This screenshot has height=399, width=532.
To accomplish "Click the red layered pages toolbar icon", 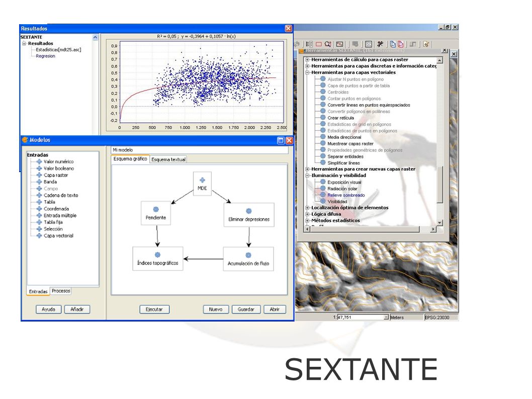I will pos(401,44).
